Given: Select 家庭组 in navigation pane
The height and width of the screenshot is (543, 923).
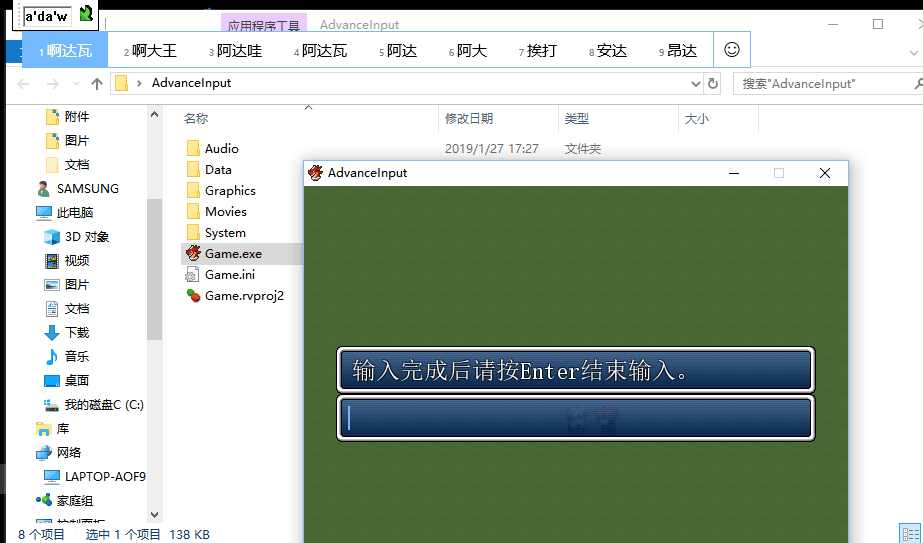Looking at the screenshot, I should coord(74,501).
